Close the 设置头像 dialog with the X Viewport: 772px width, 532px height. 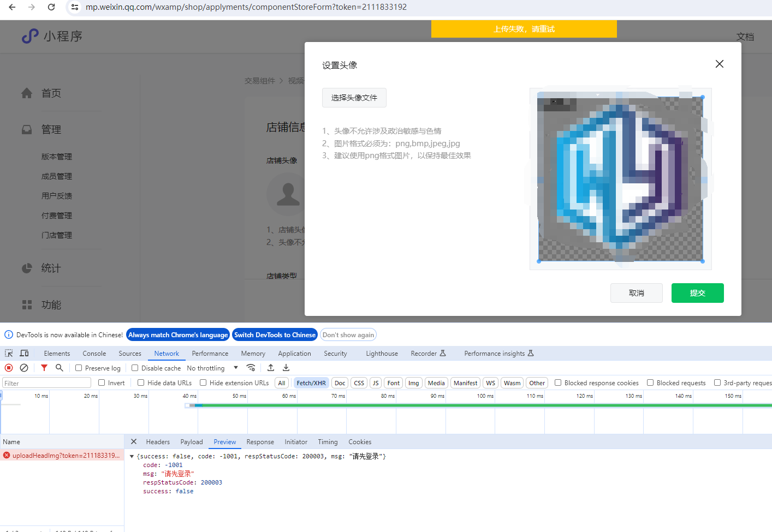tap(720, 64)
